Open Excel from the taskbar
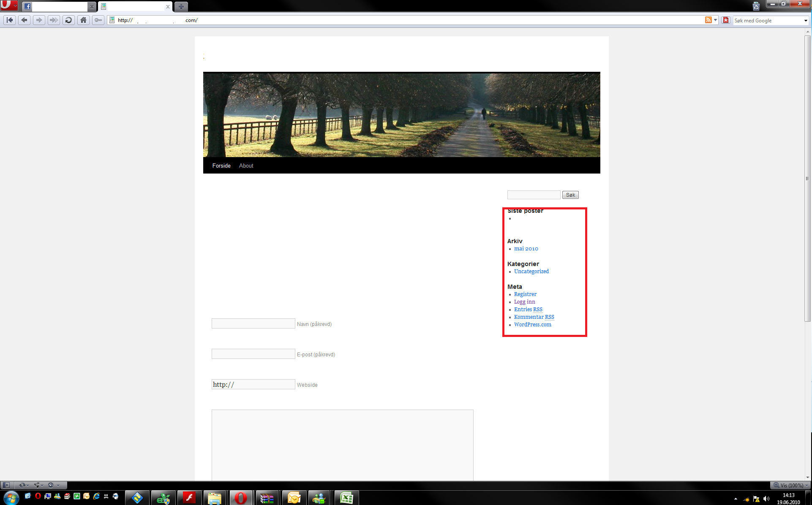 [x=346, y=498]
